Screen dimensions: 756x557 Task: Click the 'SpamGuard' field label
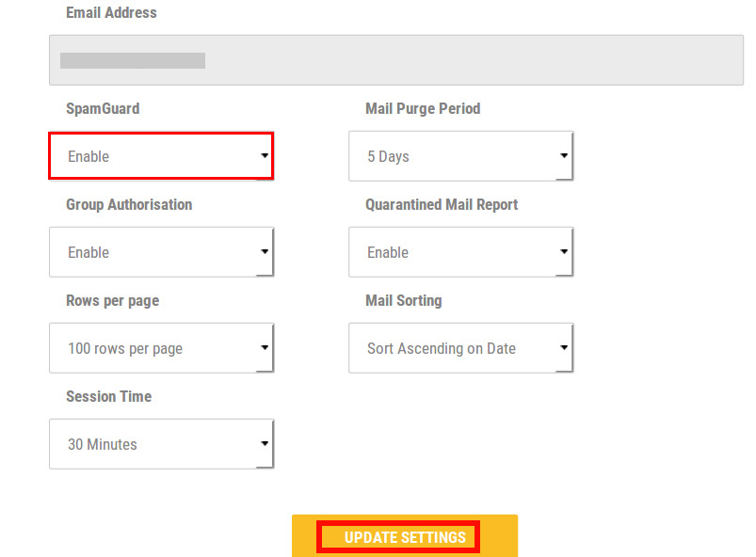(x=103, y=109)
